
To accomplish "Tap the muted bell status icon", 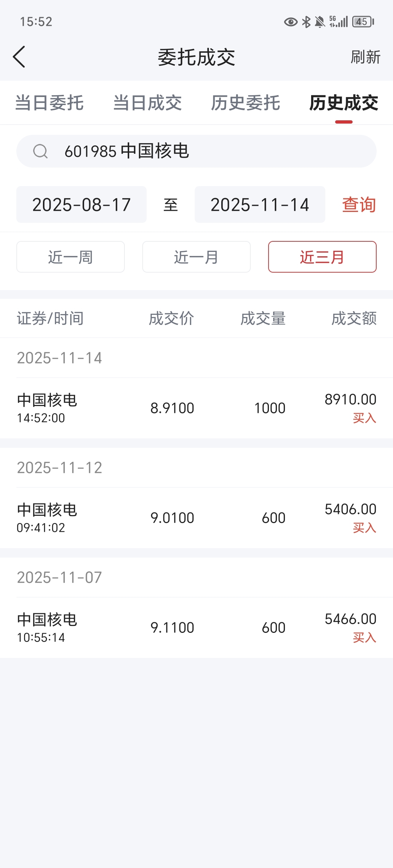I will point(320,22).
